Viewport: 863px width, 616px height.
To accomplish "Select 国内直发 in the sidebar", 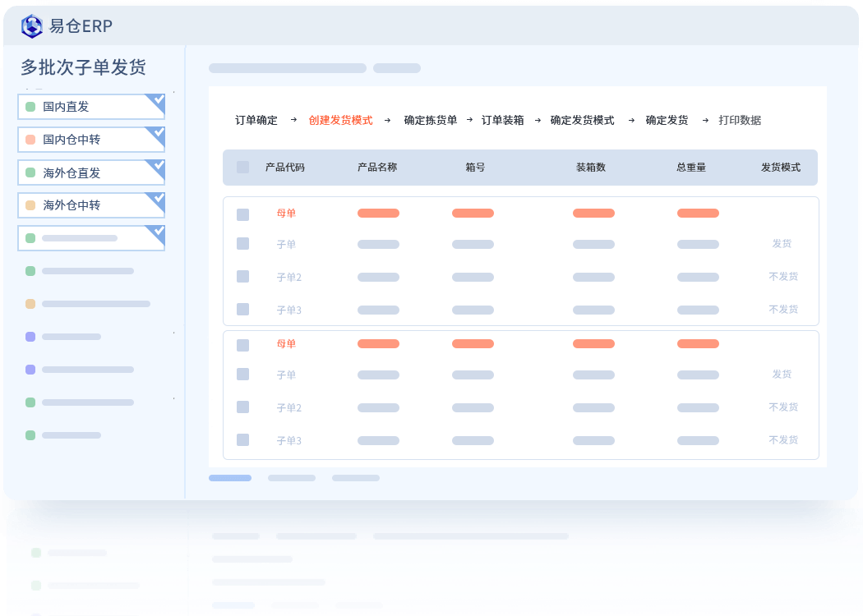I will pyautogui.click(x=91, y=107).
